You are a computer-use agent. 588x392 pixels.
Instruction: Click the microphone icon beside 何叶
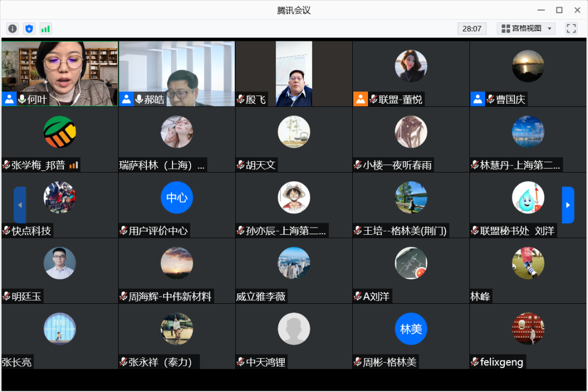pyautogui.click(x=22, y=100)
